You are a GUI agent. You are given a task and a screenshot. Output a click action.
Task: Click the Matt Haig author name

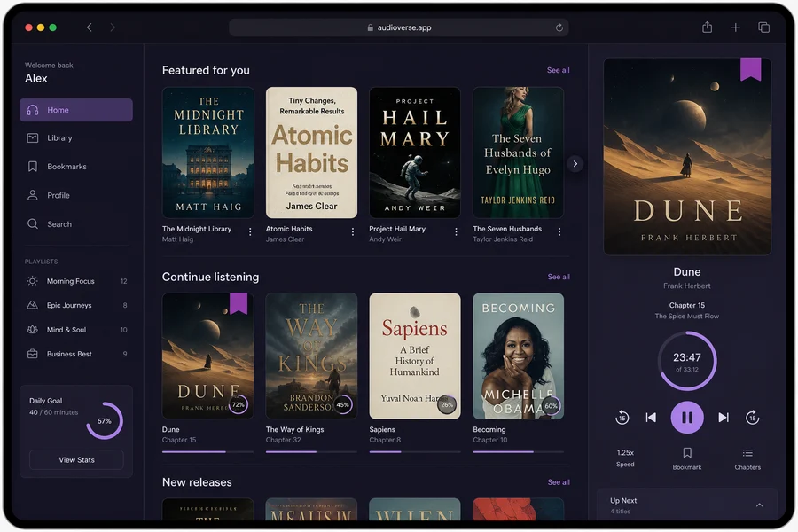click(177, 239)
